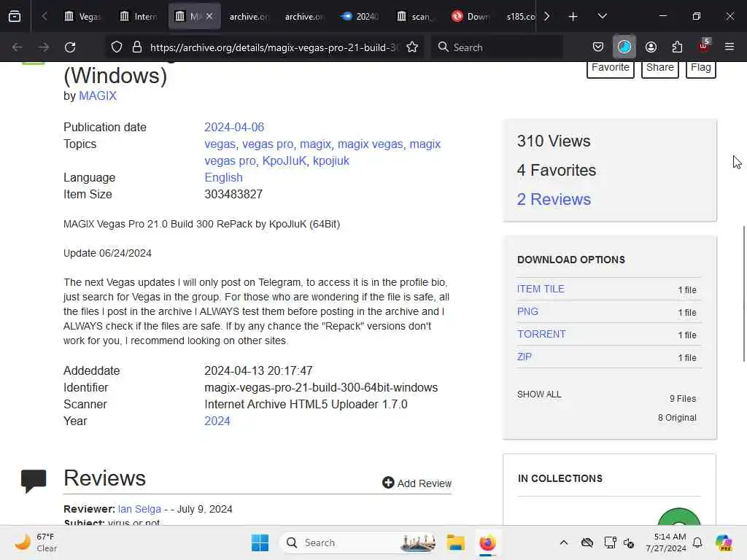Image resolution: width=747 pixels, height=560 pixels.
Task: Open the list all tabs dropdown
Action: tap(602, 16)
